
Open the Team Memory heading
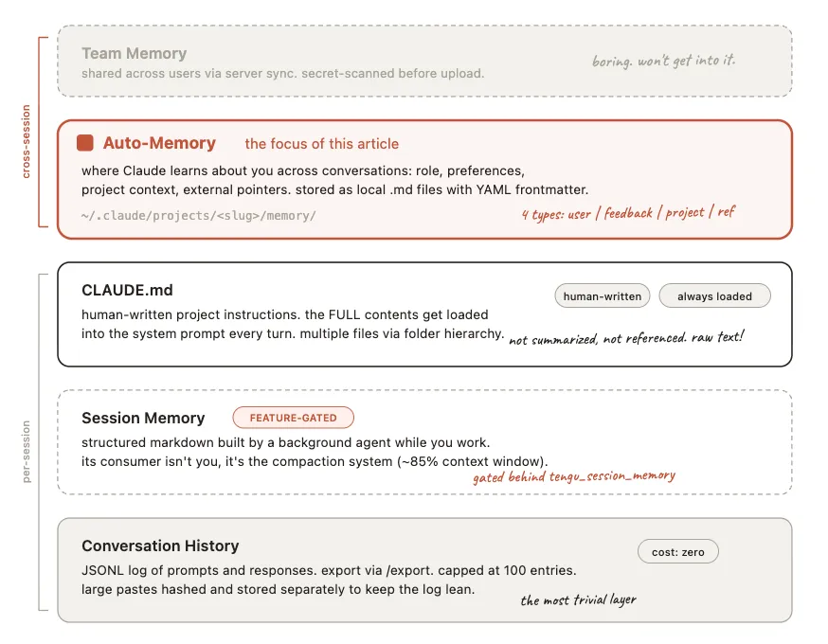pos(134,54)
